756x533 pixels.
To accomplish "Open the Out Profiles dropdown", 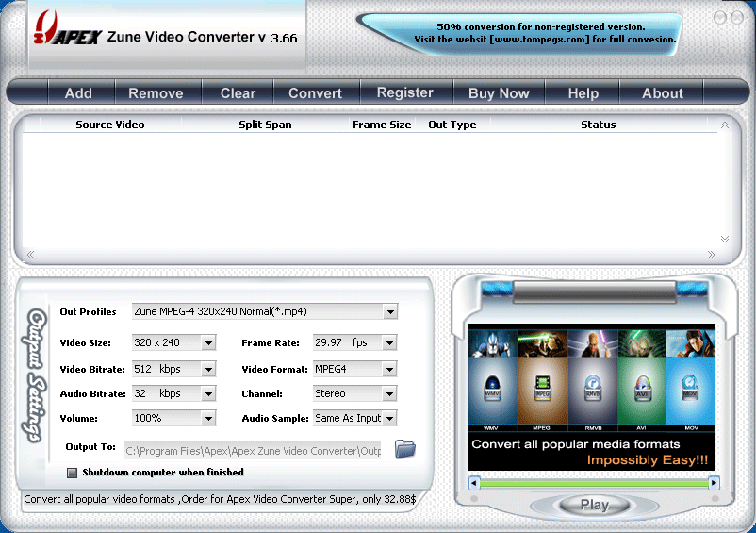I will 390,312.
